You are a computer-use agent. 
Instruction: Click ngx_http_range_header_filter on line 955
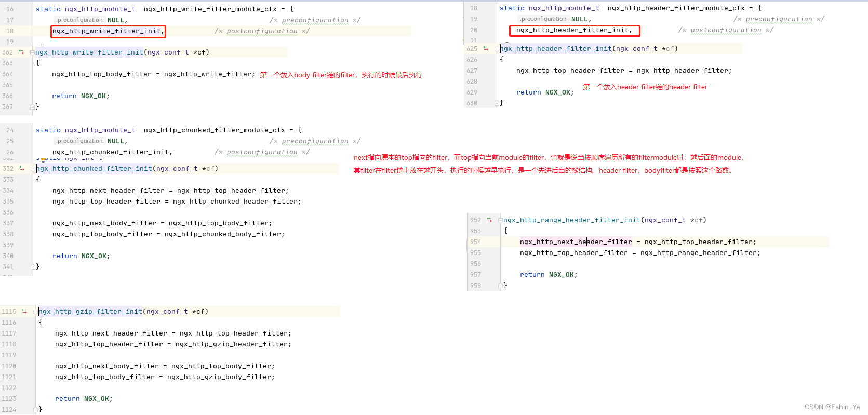[699, 253]
